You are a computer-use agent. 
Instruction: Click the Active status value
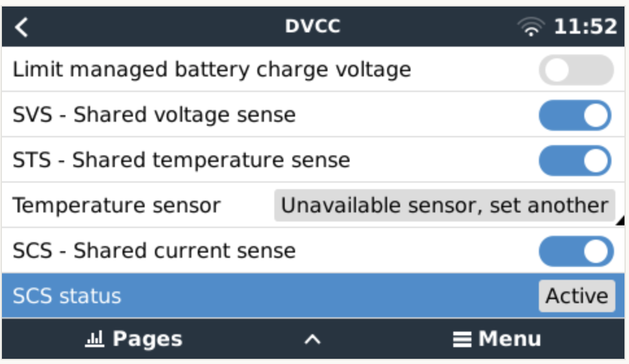576,296
